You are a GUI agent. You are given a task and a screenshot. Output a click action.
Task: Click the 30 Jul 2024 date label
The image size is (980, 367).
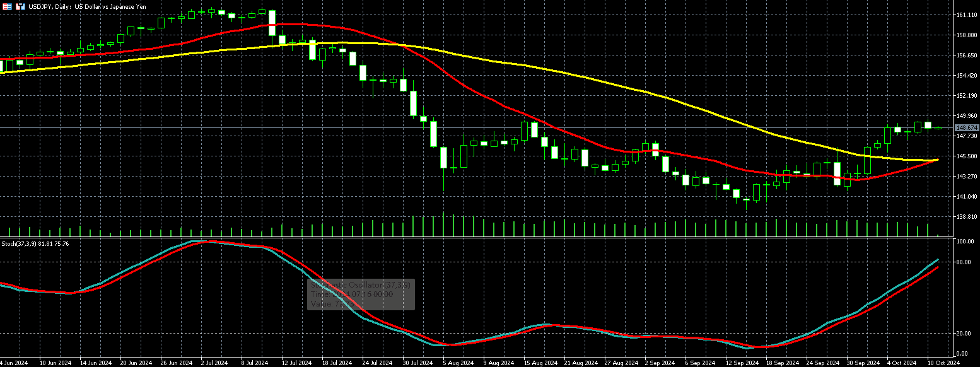[x=417, y=363]
